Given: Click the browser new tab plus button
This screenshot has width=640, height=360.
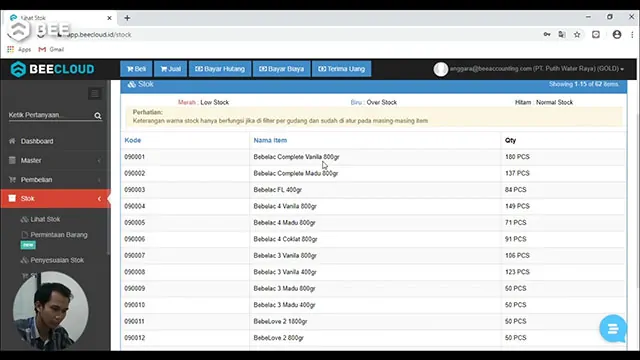Looking at the screenshot, I should [127, 18].
